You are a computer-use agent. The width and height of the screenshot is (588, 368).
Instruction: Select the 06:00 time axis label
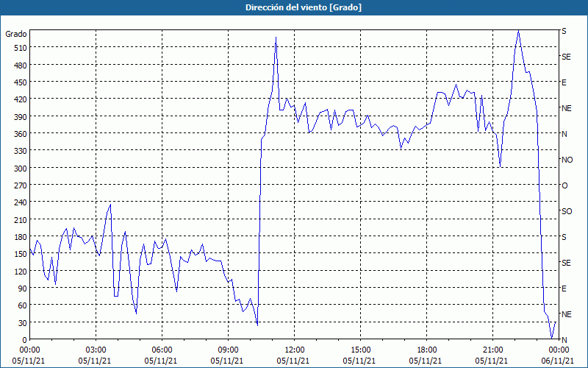tap(162, 350)
